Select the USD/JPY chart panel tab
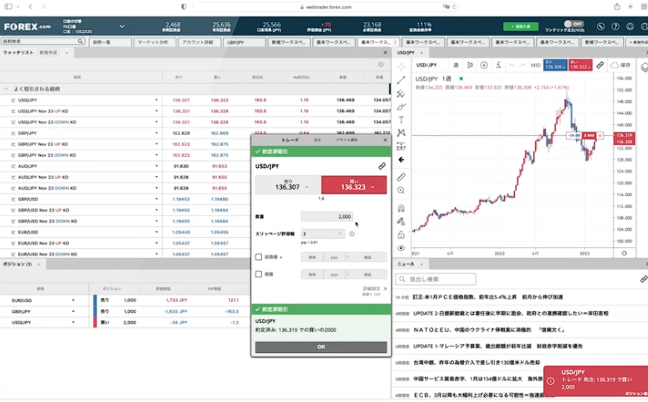648x402 pixels. pyautogui.click(x=406, y=53)
